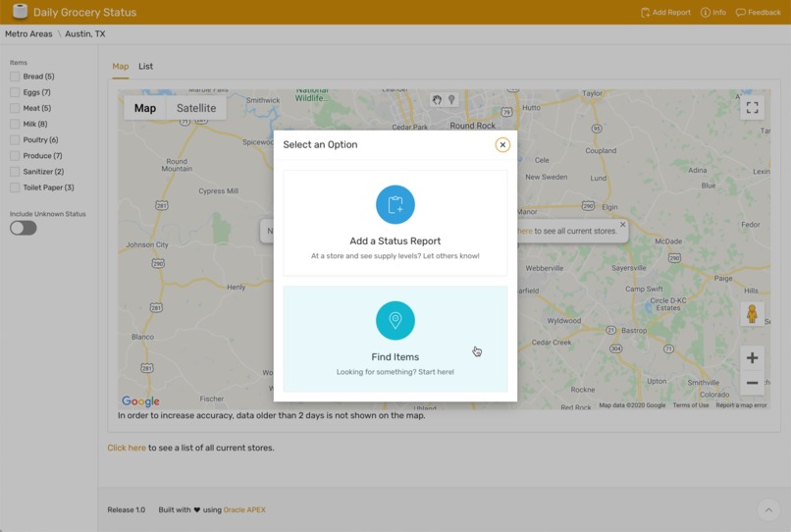Click the Select an Option dialog title
This screenshot has width=791, height=532.
pyautogui.click(x=320, y=145)
